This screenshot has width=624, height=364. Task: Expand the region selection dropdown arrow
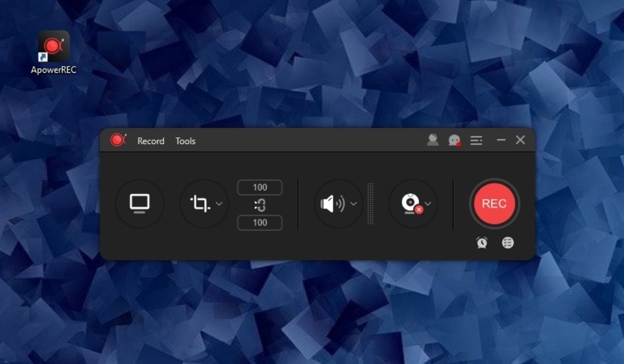coord(219,203)
